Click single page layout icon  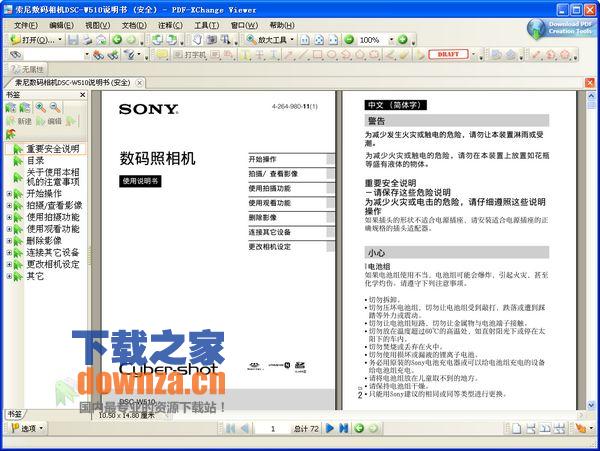click(x=517, y=429)
